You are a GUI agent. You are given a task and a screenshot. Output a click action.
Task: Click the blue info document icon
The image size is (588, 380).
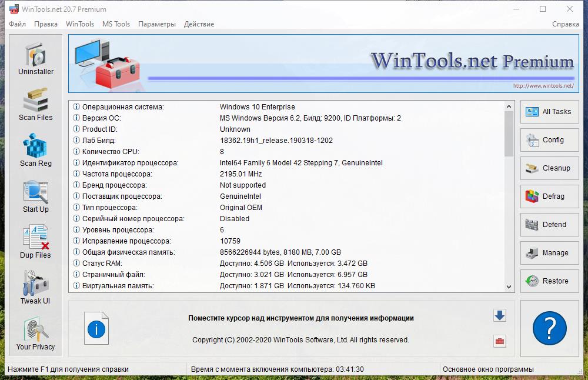(96, 328)
